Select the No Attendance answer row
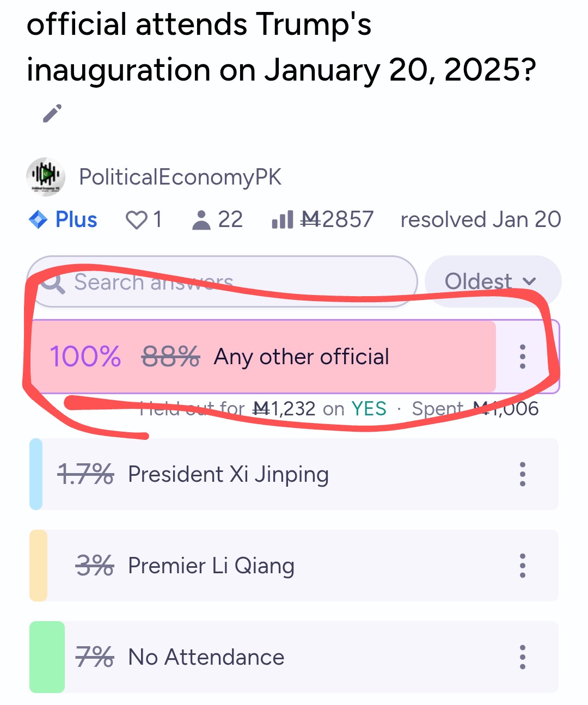Image resolution: width=588 pixels, height=705 pixels. [294, 657]
